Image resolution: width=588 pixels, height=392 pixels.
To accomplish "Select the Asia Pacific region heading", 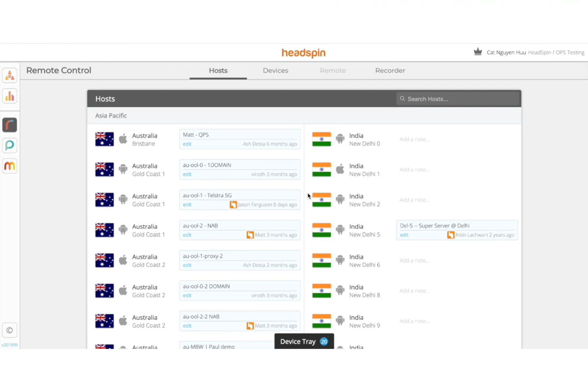I will coord(111,116).
